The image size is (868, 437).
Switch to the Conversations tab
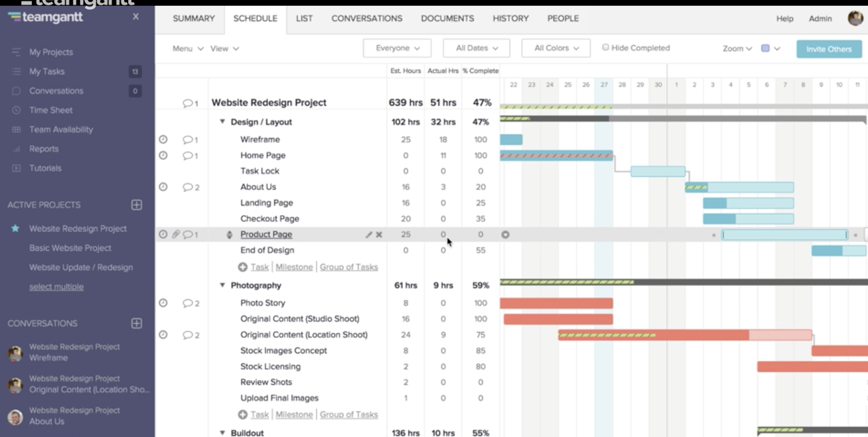pyautogui.click(x=366, y=18)
